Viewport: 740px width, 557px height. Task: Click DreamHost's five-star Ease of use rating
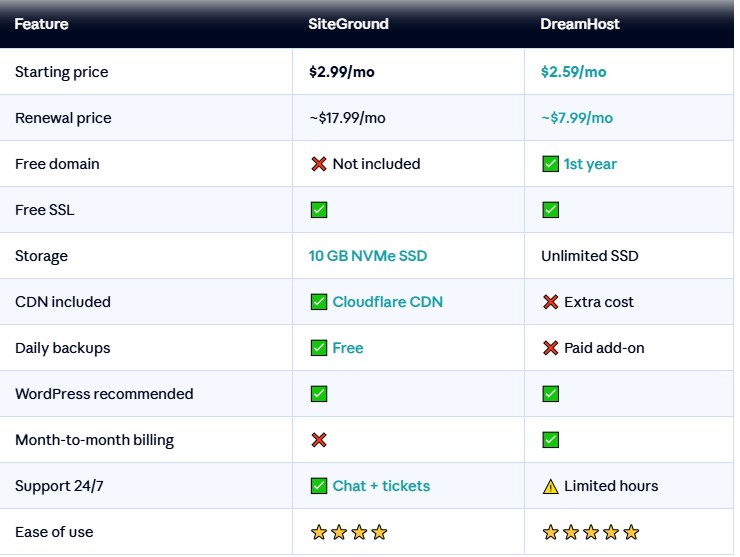[x=591, y=532]
